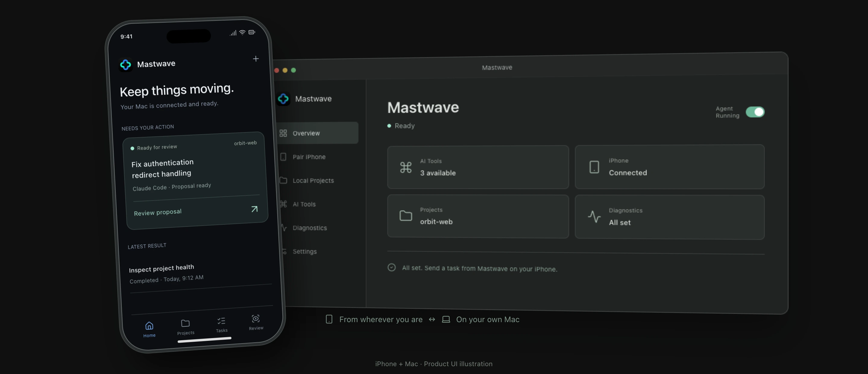Click the folder icon beside Local Projects
The height and width of the screenshot is (374, 868).
pos(283,180)
